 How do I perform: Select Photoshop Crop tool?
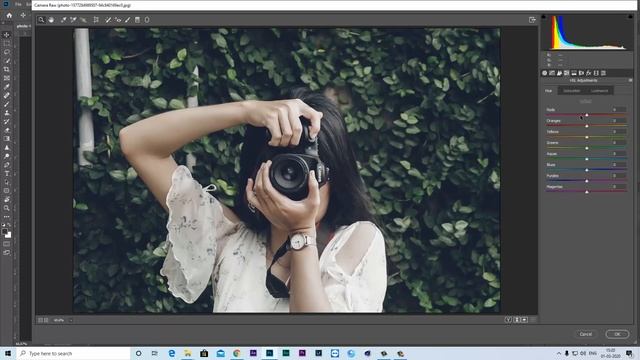[7, 69]
